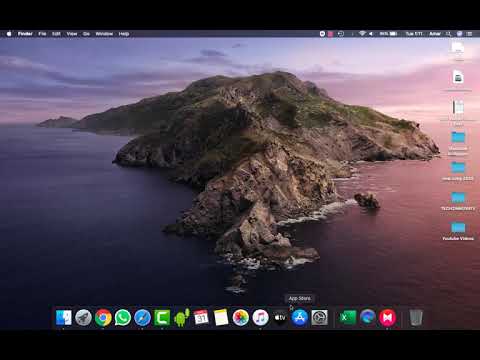Viewport: 480px width, 360px height.
Task: Open Music app in Dock
Action: (x=260, y=317)
